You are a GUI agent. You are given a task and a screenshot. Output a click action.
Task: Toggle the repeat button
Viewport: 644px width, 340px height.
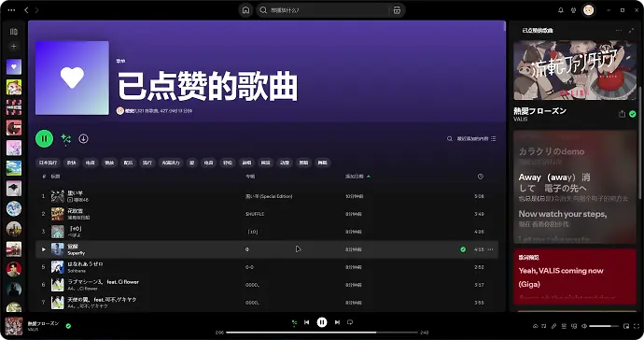pyautogui.click(x=350, y=322)
